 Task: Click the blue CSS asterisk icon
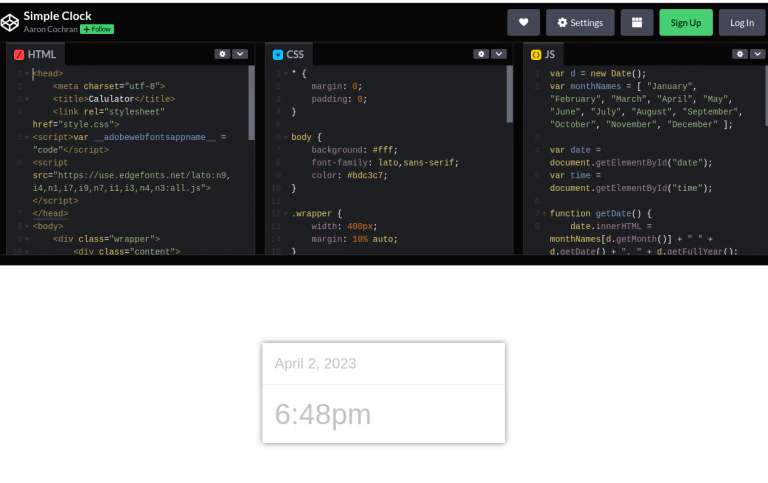tap(278, 55)
